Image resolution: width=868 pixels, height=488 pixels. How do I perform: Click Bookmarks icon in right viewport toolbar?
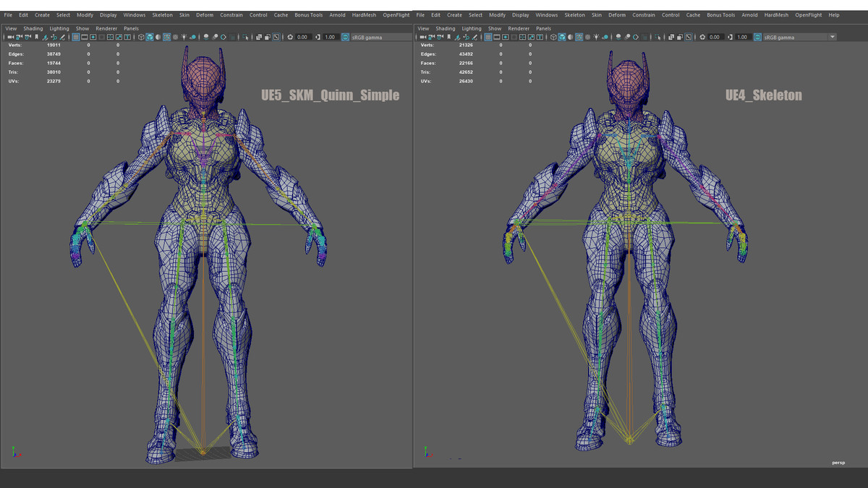coord(448,37)
